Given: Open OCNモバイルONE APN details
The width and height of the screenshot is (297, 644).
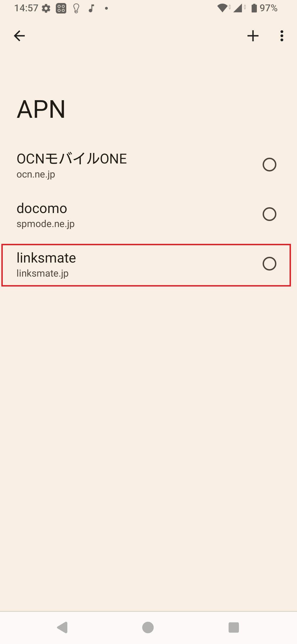Looking at the screenshot, I should (x=72, y=159).
